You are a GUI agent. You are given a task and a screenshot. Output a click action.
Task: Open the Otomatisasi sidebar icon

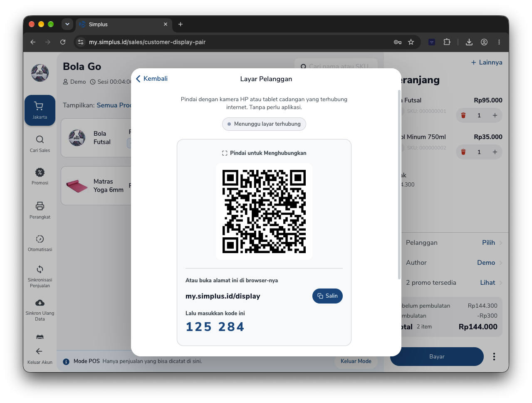point(40,239)
